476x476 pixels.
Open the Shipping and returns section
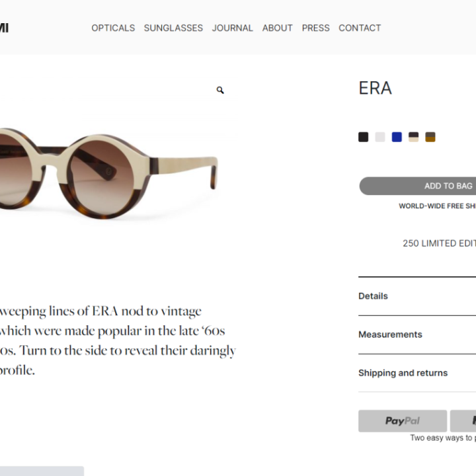403,373
